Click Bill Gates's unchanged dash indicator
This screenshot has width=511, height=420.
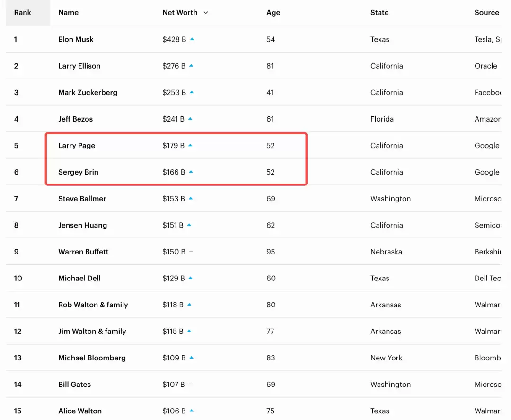191,385
